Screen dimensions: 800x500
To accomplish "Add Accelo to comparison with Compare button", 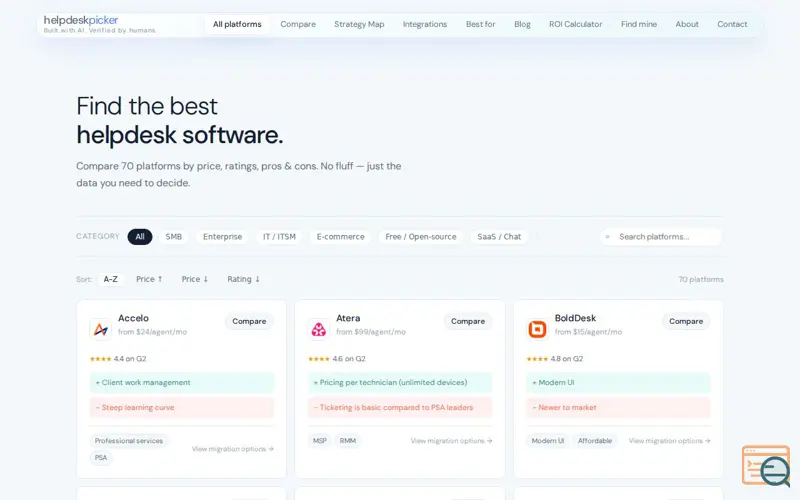I will [249, 321].
